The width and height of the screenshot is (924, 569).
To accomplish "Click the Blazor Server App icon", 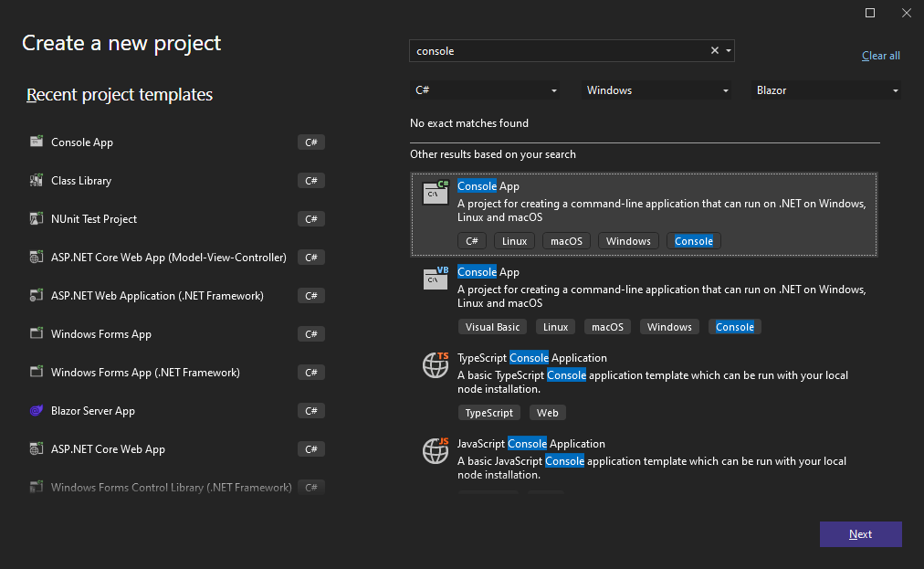I will pos(37,410).
